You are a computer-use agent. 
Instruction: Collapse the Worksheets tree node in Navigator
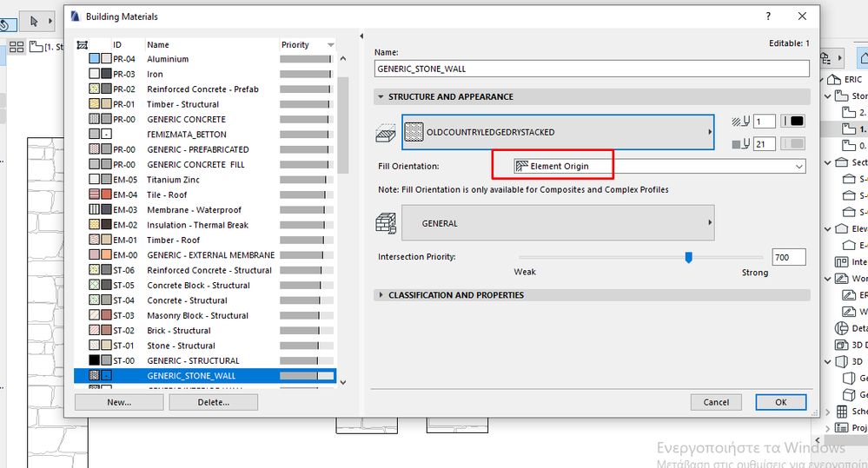click(827, 279)
